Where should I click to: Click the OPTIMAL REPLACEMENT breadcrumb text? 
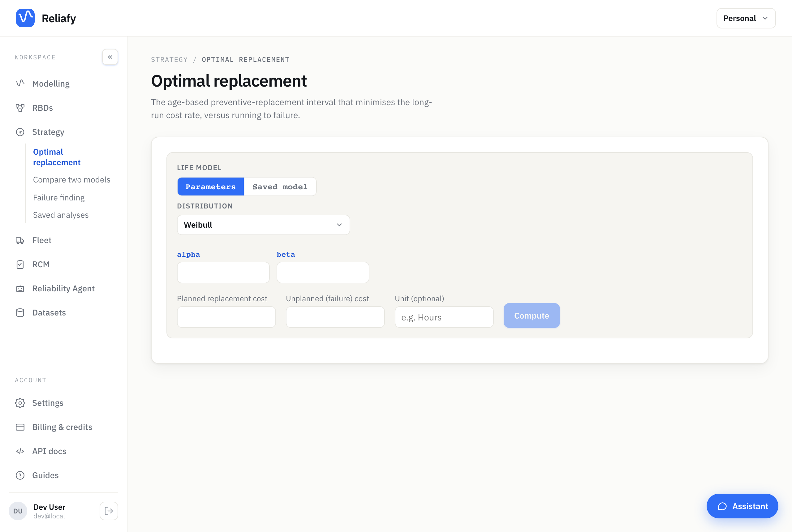point(246,60)
